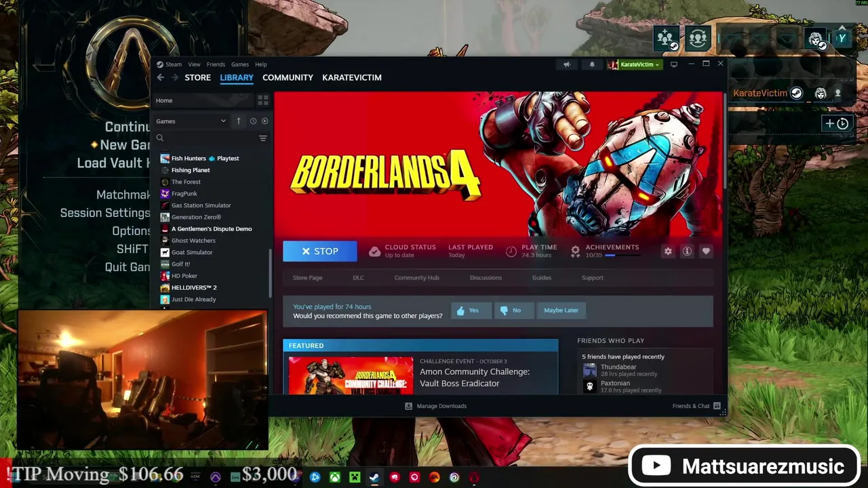The height and width of the screenshot is (488, 868).
Task: Click the game page vertical scrollbar
Action: pyautogui.click(x=726, y=142)
